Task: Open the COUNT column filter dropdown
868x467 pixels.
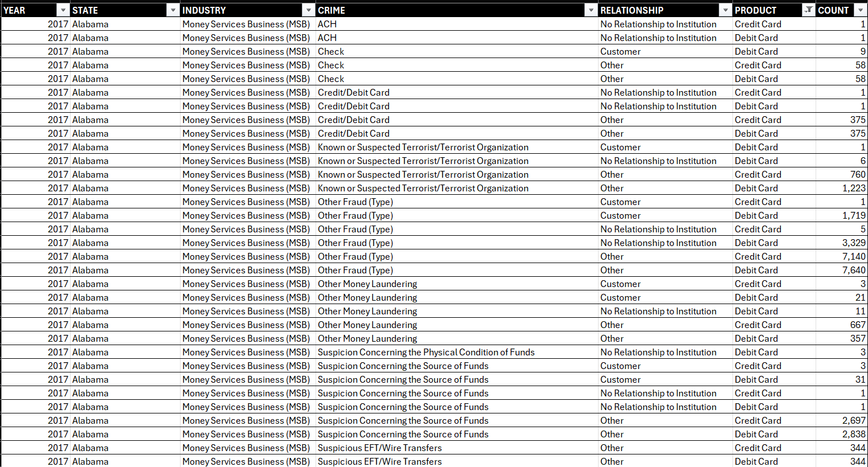Action: coord(860,10)
